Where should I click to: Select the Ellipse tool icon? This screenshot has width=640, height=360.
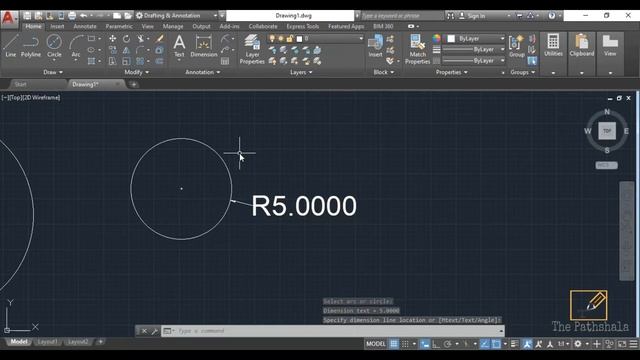pyautogui.click(x=91, y=50)
